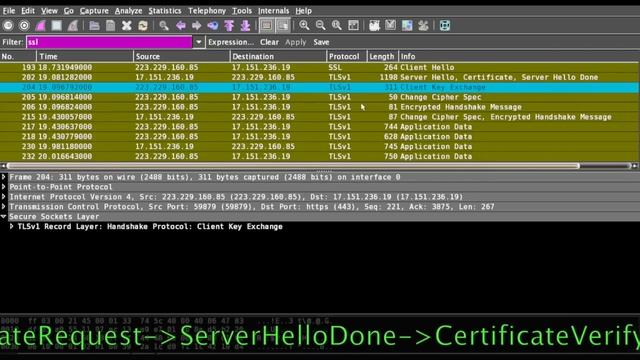
Task: Open the Internals menu
Action: pyautogui.click(x=273, y=11)
